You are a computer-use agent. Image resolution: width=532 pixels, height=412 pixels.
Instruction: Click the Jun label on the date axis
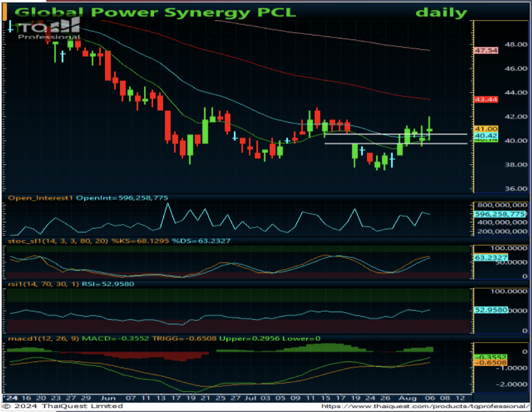tap(108, 398)
